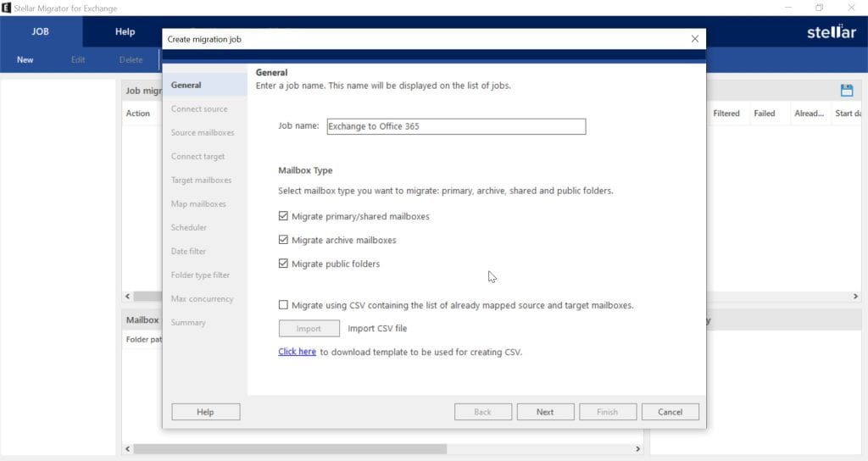Select Target mailboxes step
This screenshot has height=461, width=868.
click(202, 181)
